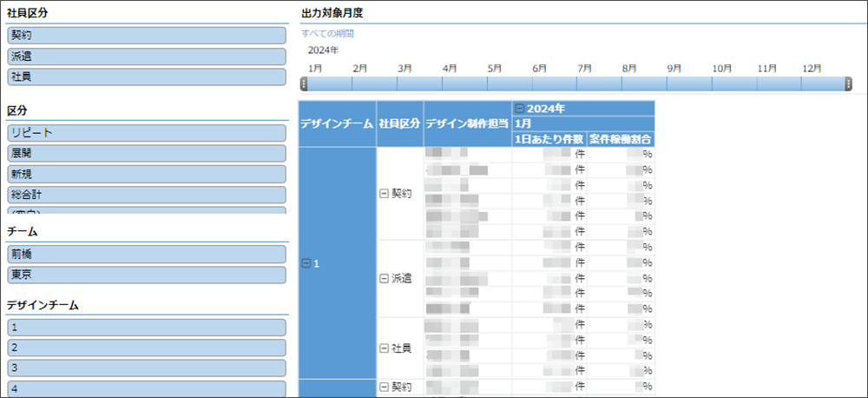Choose 総合計 in 区分 slicer

(147, 196)
